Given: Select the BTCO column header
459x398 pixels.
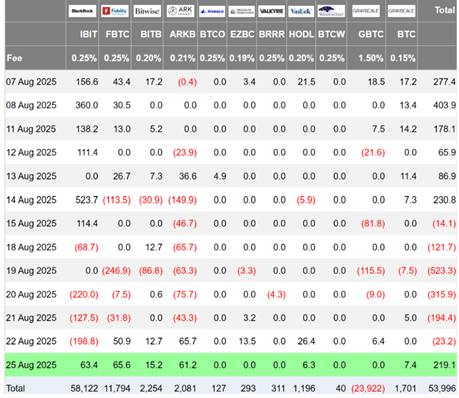Looking at the screenshot, I should tap(212, 34).
